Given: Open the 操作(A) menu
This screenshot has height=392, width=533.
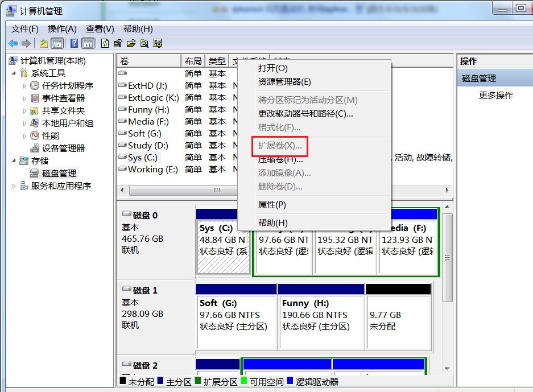Looking at the screenshot, I should pos(62,29).
